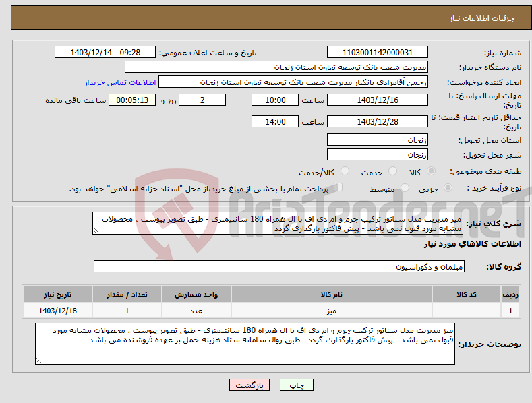The height and width of the screenshot is (403, 532).
Task: Click the تاریخ نیاز column header
Action: coord(58,294)
